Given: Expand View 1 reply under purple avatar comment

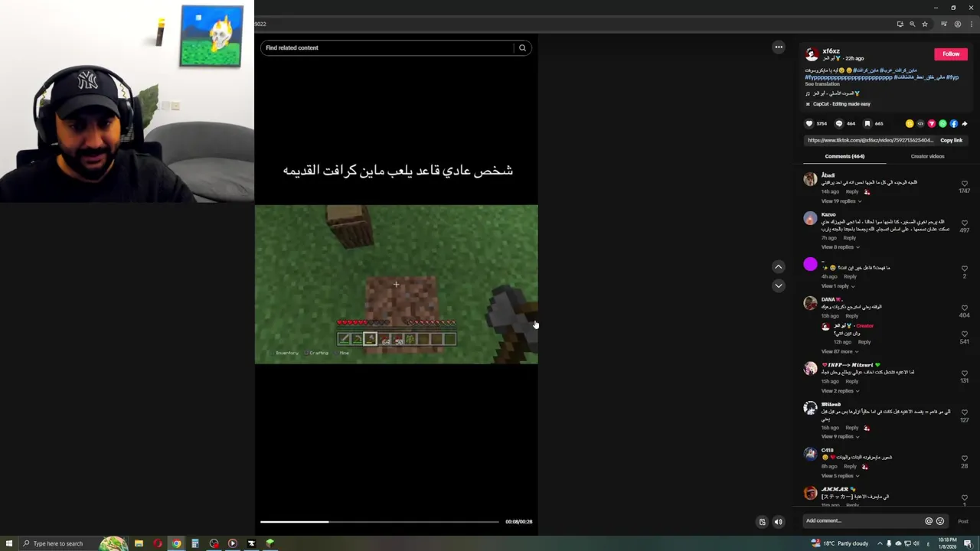Looking at the screenshot, I should tap(838, 286).
